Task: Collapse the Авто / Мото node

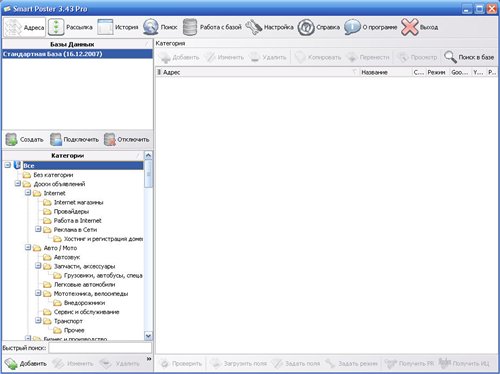Action: point(28,248)
